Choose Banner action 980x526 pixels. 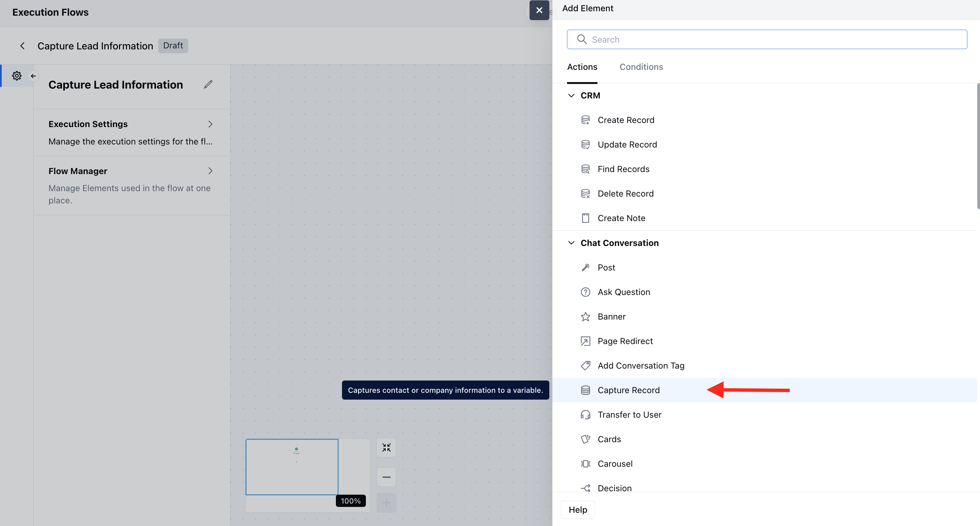(x=765, y=316)
